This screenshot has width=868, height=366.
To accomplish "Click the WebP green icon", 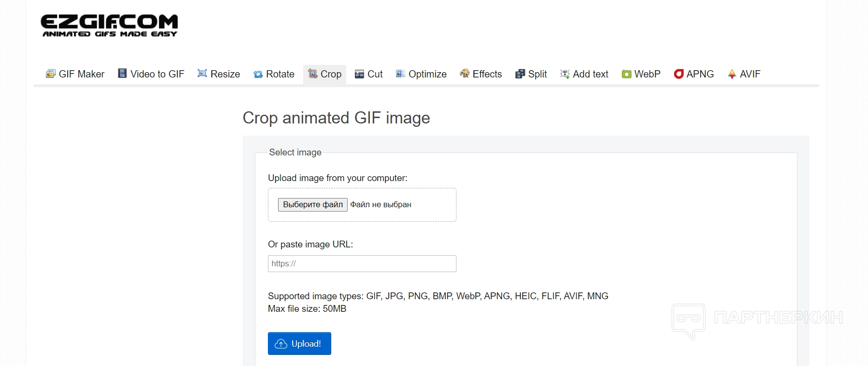I will click(627, 74).
